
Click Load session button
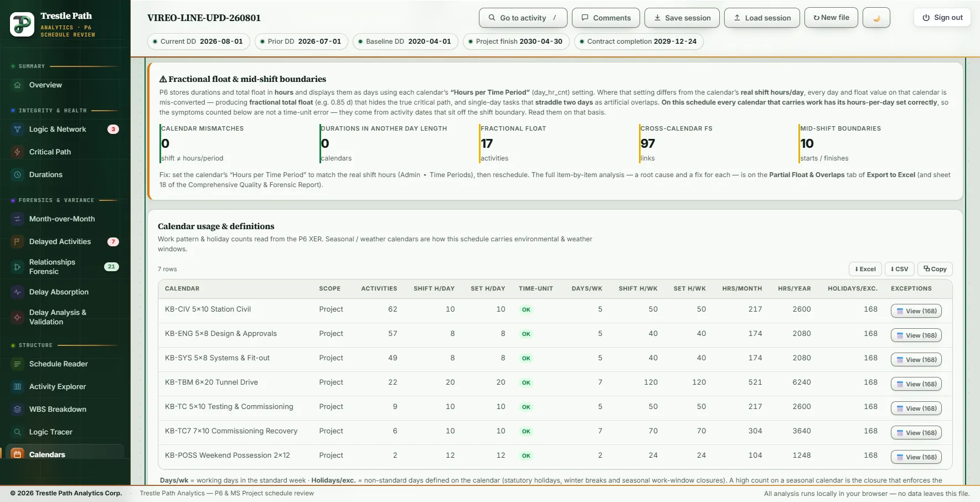(x=762, y=18)
